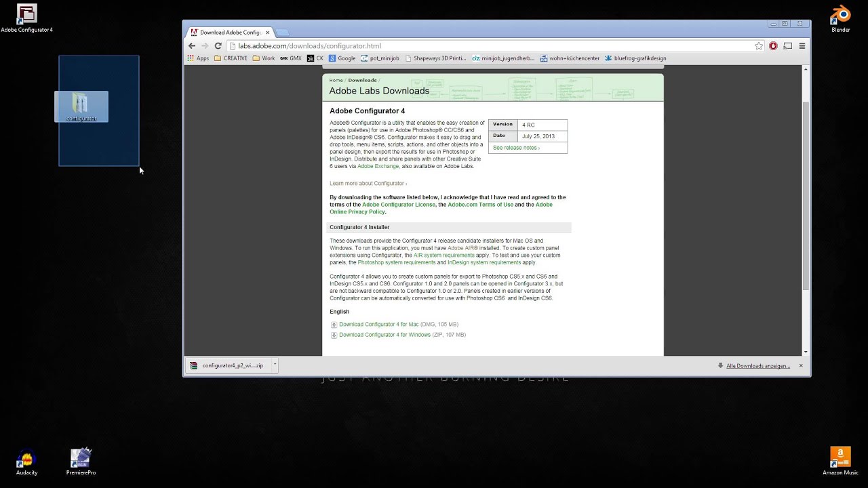The width and height of the screenshot is (868, 488).
Task: Open AIR system requirements link
Action: [443, 256]
